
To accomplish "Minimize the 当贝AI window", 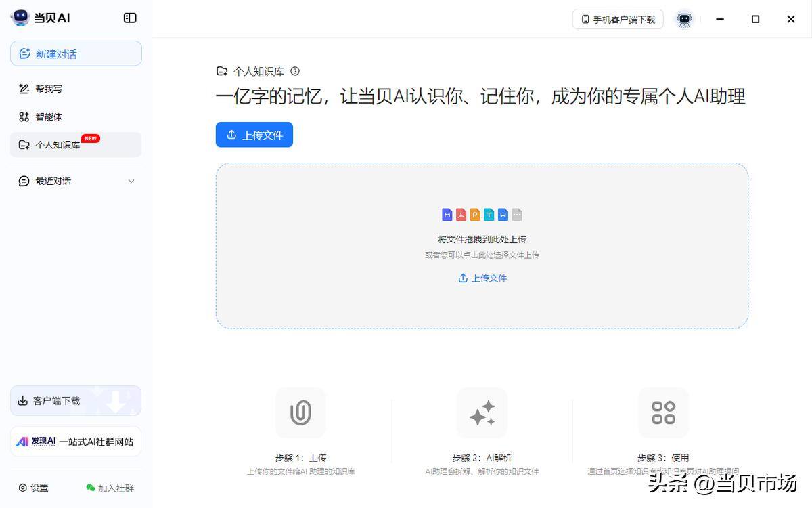I will (721, 19).
